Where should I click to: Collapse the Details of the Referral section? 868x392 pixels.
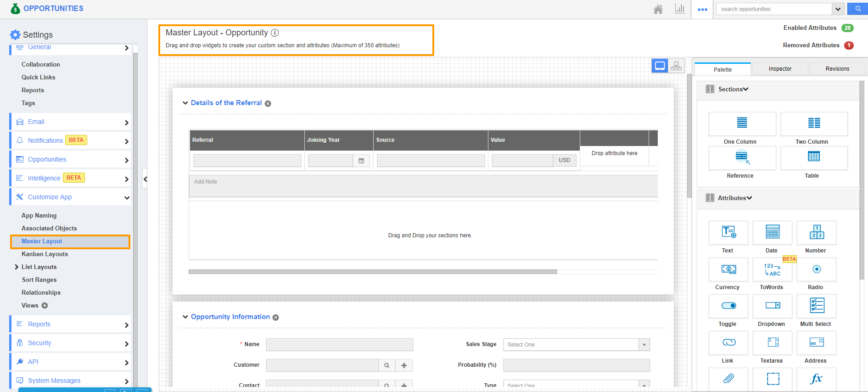coord(185,103)
